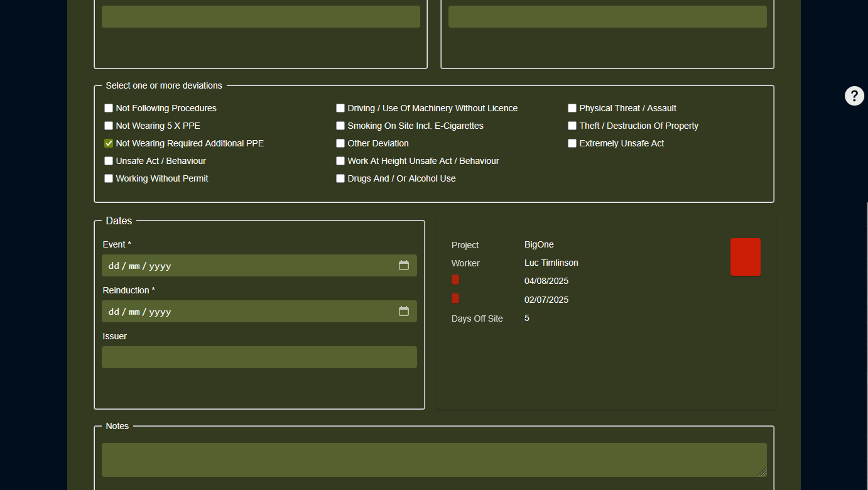Grab the Notes textarea resize handle
868x490 pixels.
pyautogui.click(x=762, y=472)
